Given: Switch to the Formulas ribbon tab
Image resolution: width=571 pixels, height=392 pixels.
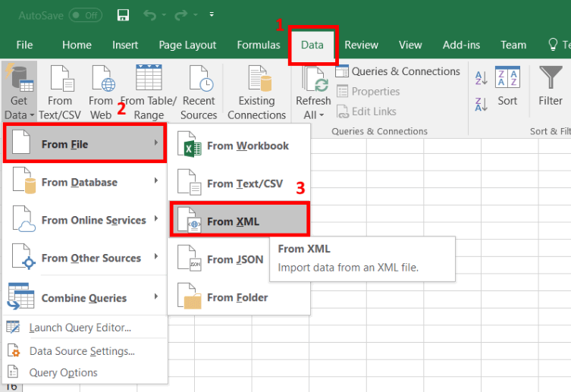Looking at the screenshot, I should pos(259,45).
